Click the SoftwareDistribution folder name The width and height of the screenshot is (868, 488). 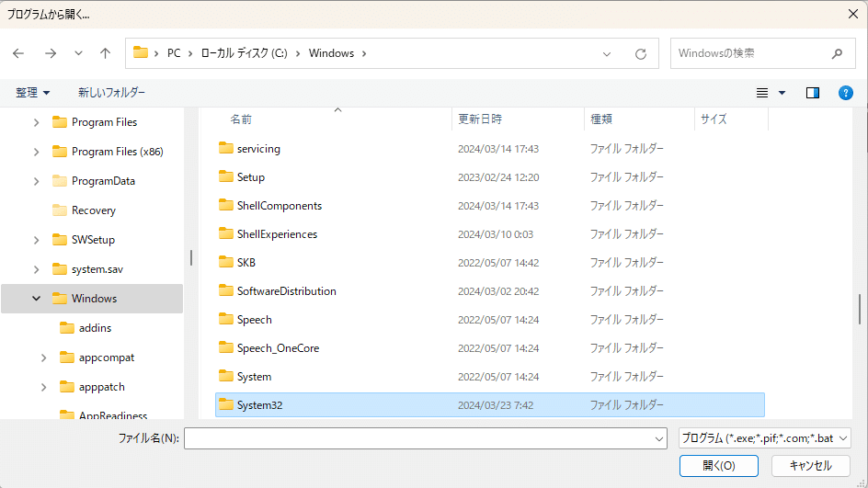pos(286,291)
